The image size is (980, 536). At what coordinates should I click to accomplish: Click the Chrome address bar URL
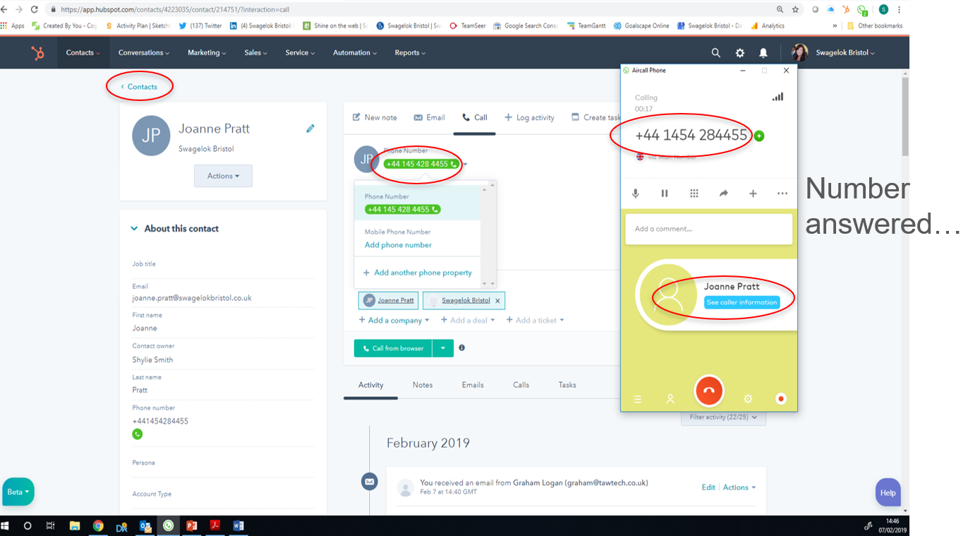point(174,10)
